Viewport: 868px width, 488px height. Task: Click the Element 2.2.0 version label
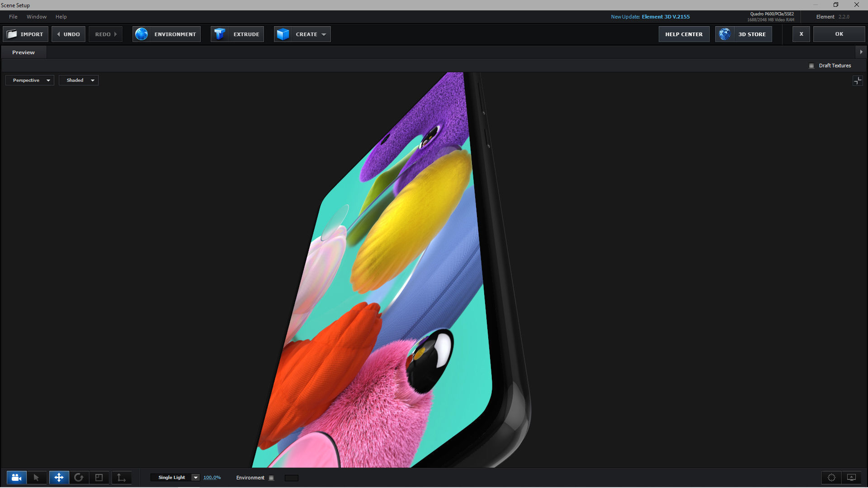833,17
